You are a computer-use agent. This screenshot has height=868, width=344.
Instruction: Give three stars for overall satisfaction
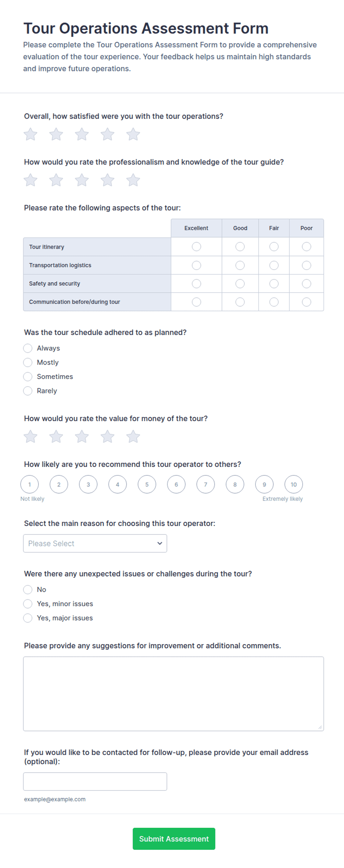[x=82, y=134]
